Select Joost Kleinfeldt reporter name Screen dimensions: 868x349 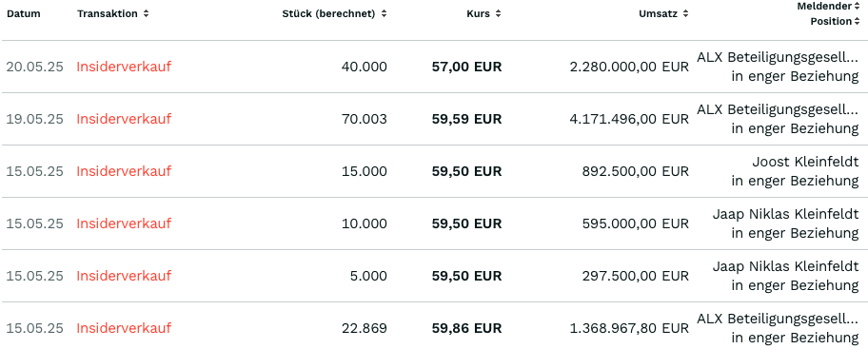(x=805, y=162)
